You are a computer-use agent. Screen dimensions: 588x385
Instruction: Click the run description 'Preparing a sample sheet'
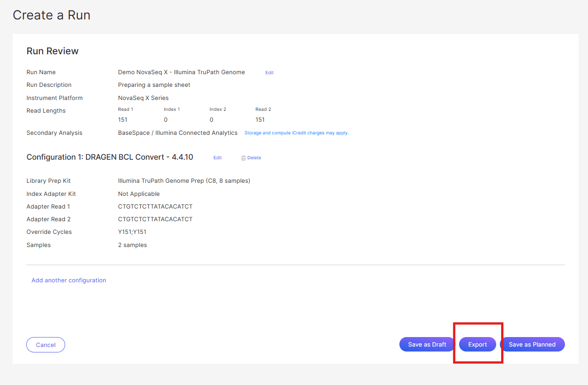(154, 85)
